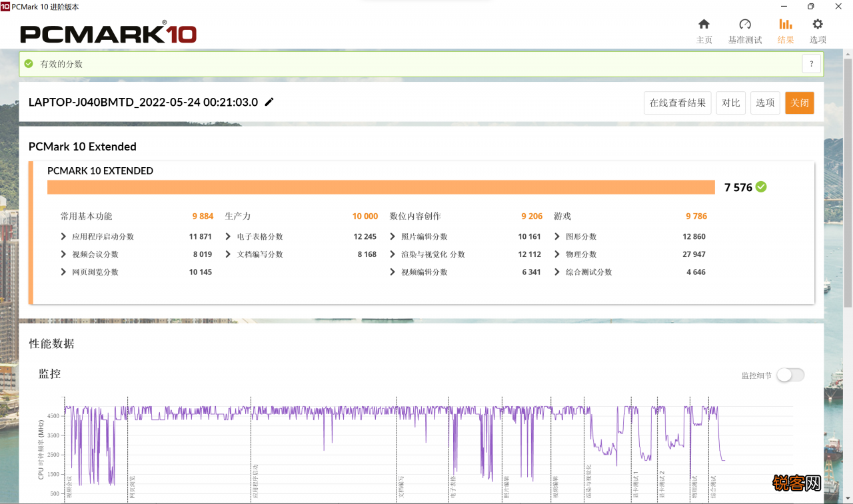Click the 游戏 category heading
Screen dimensions: 853x504
562,216
